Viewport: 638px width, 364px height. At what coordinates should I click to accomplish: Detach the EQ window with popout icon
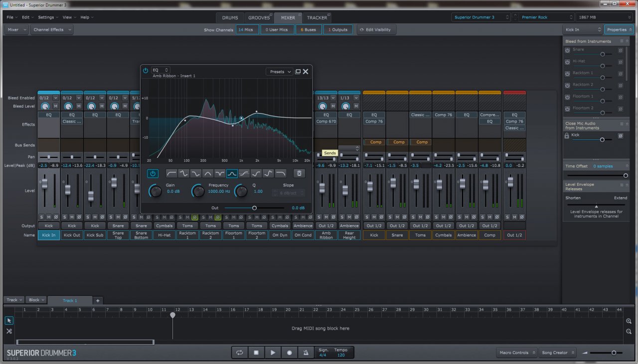point(298,72)
